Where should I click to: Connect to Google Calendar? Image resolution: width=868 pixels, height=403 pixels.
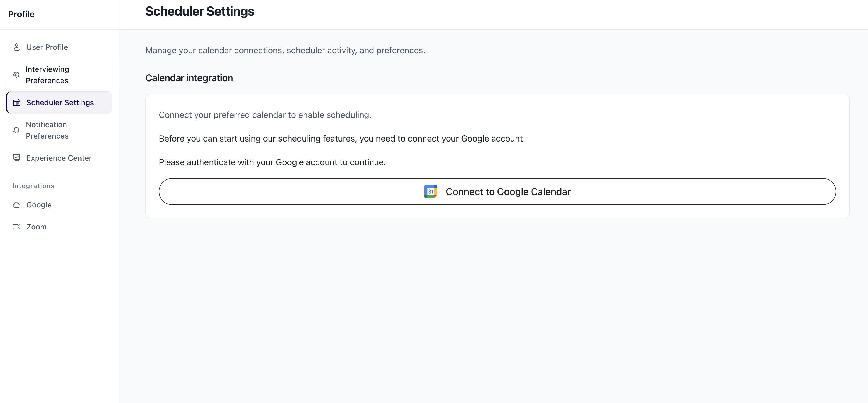point(497,191)
